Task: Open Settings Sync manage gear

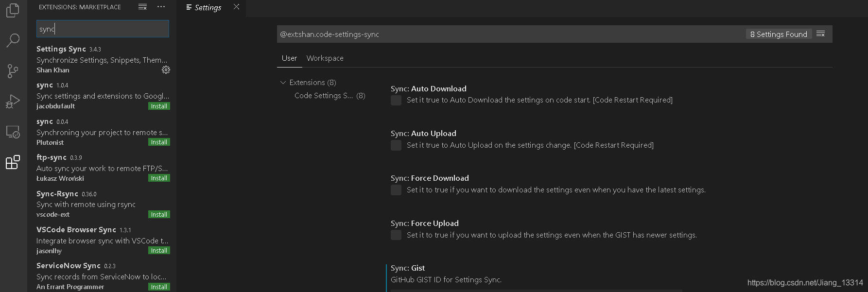Action: click(166, 70)
